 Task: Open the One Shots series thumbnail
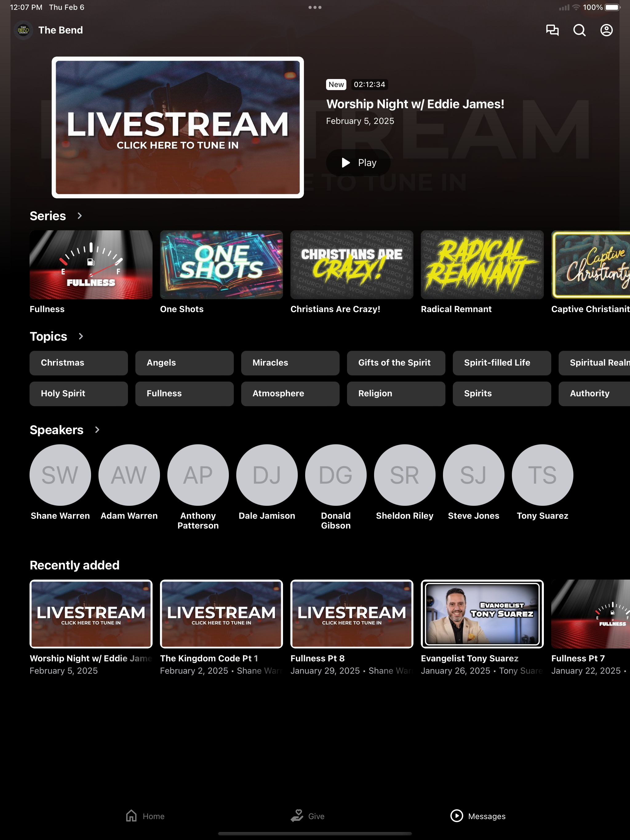point(221,265)
